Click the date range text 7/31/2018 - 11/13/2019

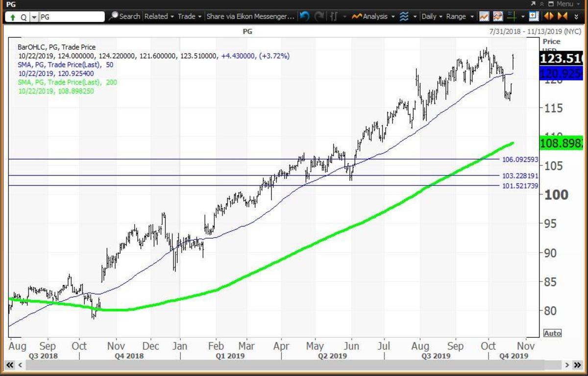[x=525, y=32]
